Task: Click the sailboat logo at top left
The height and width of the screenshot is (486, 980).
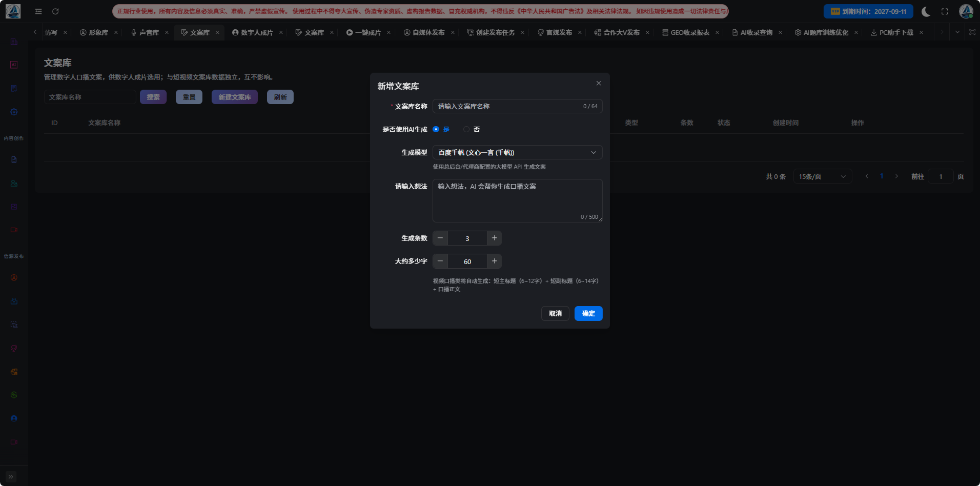Action: (13, 11)
